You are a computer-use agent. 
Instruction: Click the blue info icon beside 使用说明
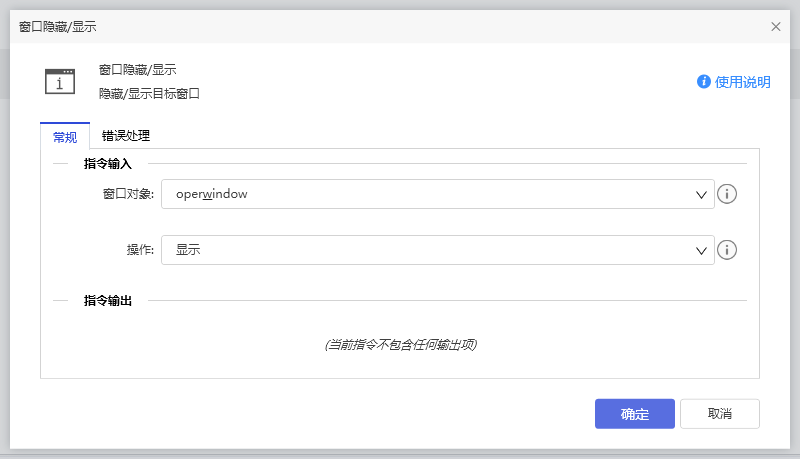704,82
